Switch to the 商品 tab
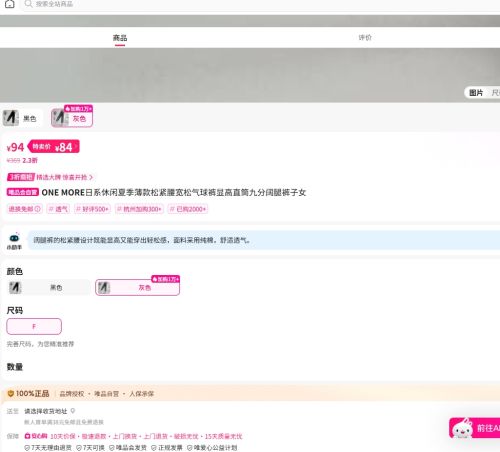Screen dimensions: 500x452 120,38
